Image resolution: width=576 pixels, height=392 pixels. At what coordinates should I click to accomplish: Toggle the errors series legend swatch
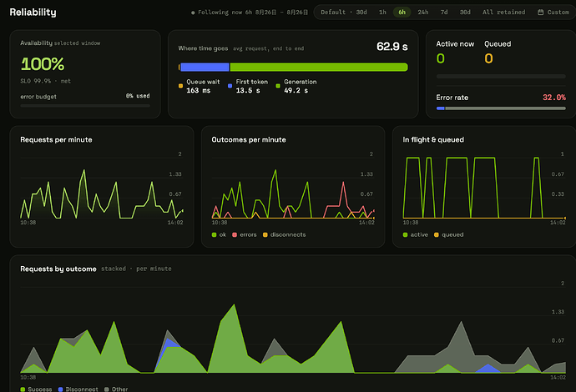pyautogui.click(x=235, y=234)
